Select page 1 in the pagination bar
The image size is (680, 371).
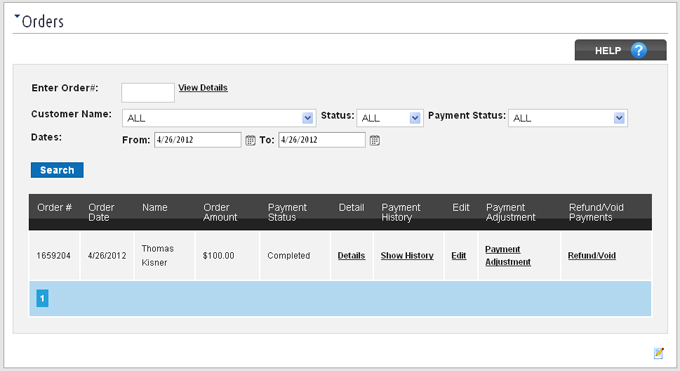42,299
